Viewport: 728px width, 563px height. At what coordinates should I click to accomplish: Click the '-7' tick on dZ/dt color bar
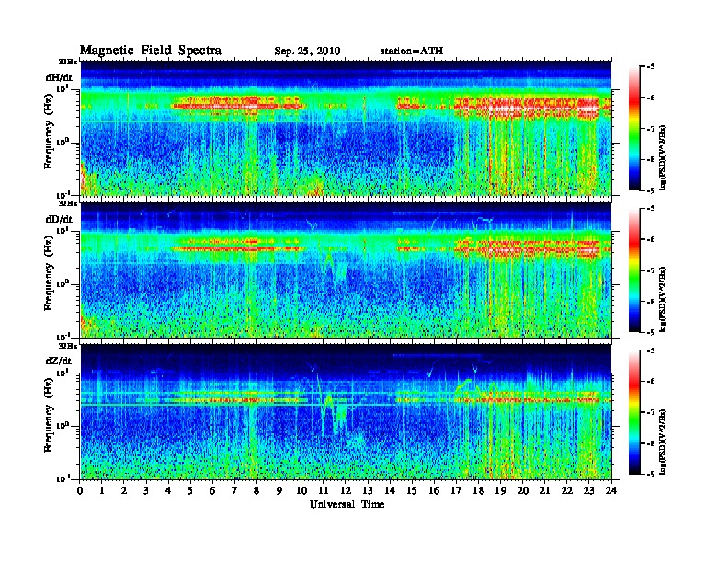(651, 412)
